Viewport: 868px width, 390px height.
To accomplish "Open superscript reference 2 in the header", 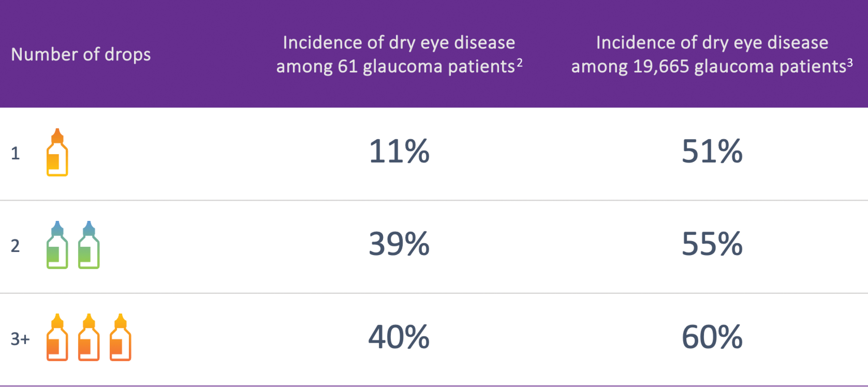I will [520, 63].
